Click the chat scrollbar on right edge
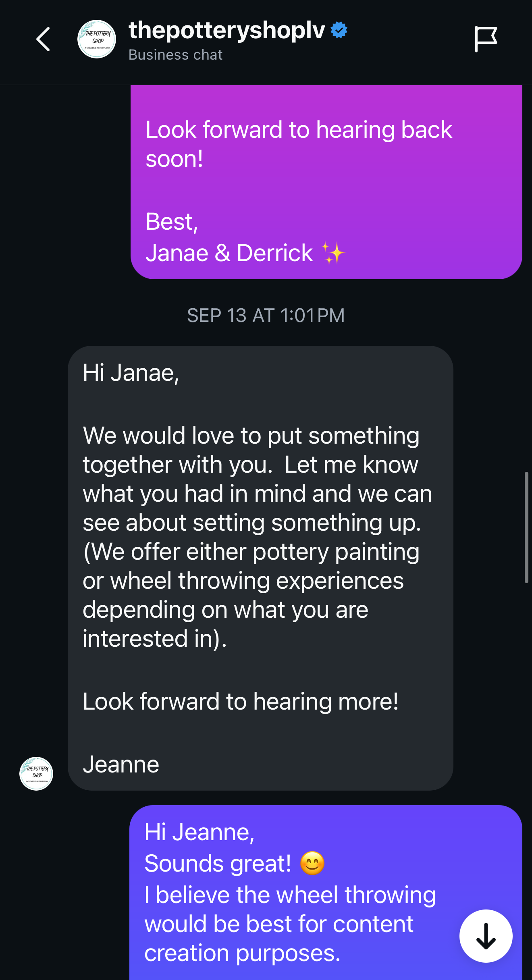532x980 pixels. pos(526,527)
